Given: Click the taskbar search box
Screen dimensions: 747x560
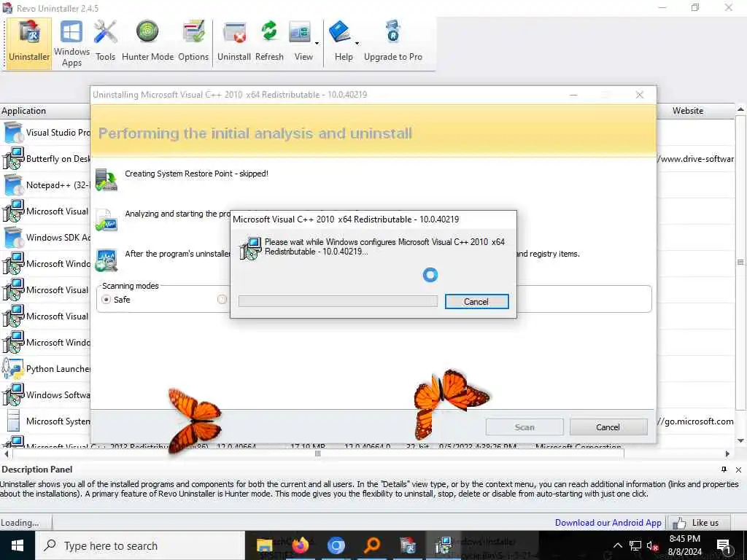Looking at the screenshot, I should 140,545.
